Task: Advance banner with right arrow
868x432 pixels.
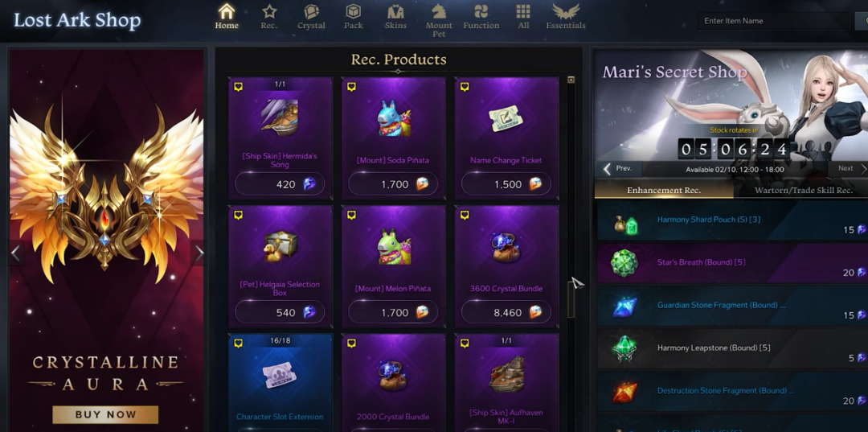Action: [199, 253]
